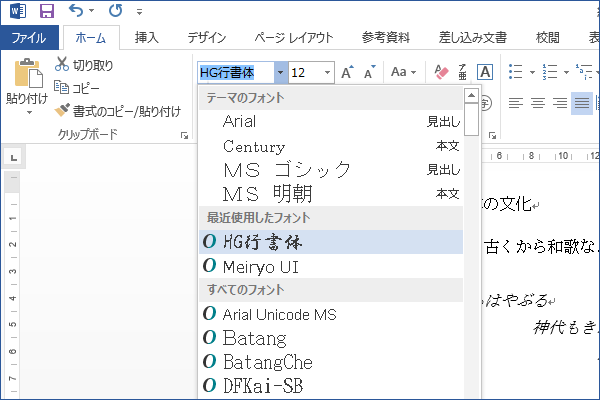Center the text

point(538,103)
